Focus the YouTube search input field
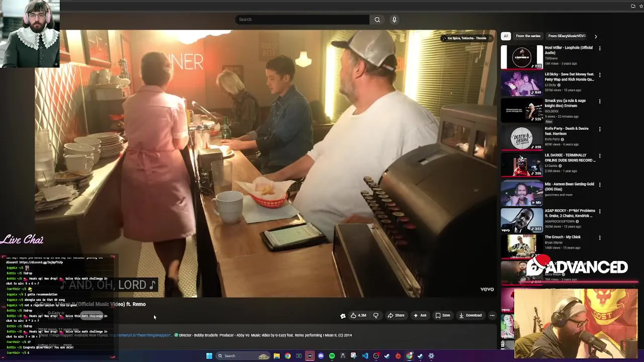Screen dimensions: 644x362 (x=302, y=20)
